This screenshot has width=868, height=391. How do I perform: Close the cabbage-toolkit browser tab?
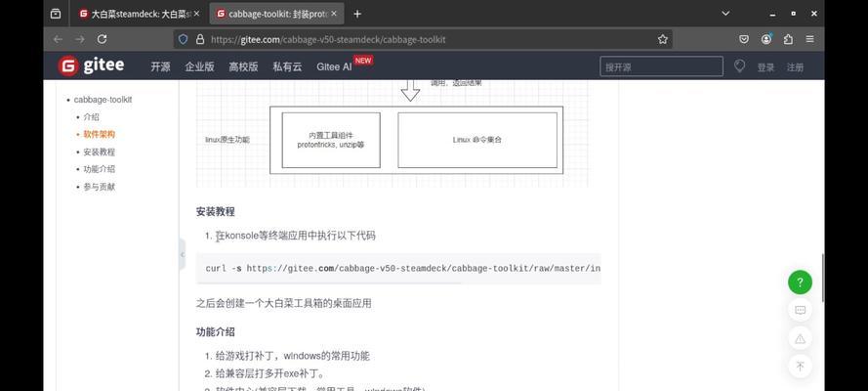(334, 14)
